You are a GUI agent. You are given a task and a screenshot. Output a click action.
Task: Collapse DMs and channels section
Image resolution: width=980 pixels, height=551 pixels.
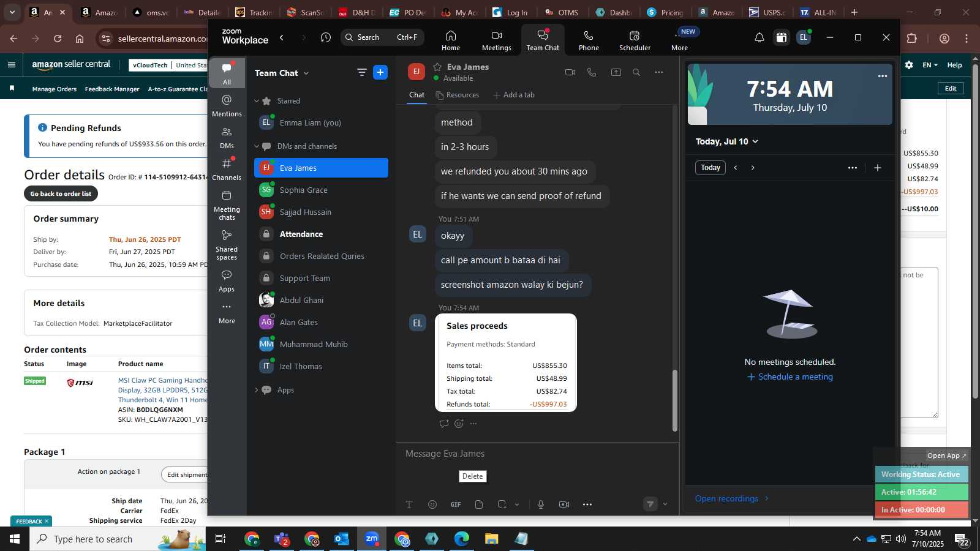point(257,146)
